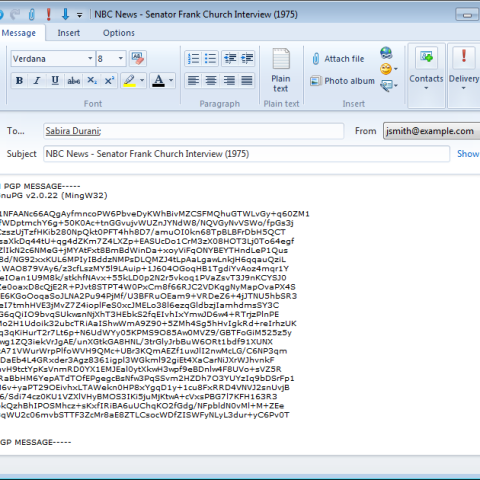Decrease paragraph indent
The image size is (480, 480).
[x=230, y=58]
